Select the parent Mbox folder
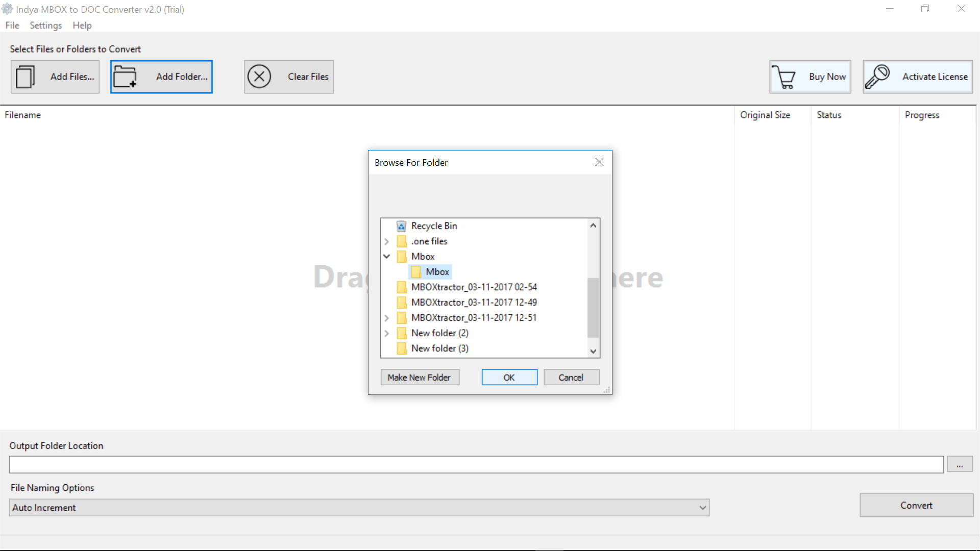 [x=423, y=257]
